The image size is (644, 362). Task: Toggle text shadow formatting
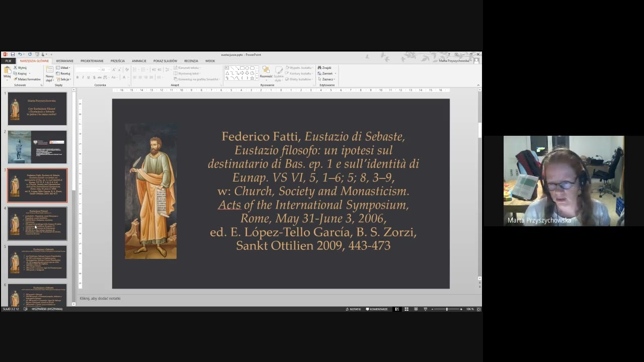point(94,77)
